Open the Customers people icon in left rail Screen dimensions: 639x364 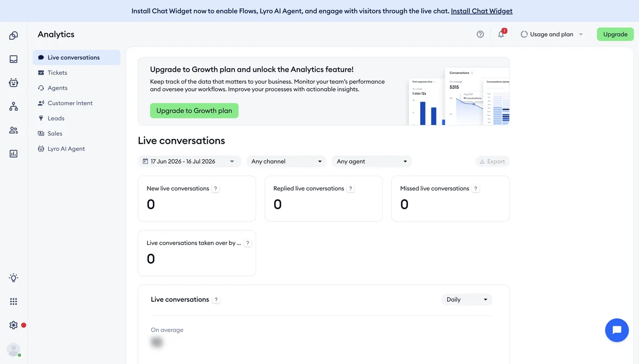(x=13, y=130)
